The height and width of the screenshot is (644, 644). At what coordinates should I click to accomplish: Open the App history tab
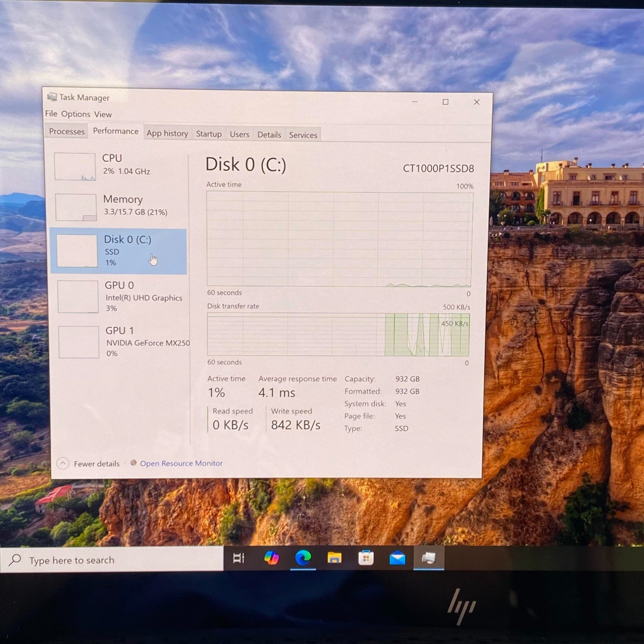click(167, 133)
